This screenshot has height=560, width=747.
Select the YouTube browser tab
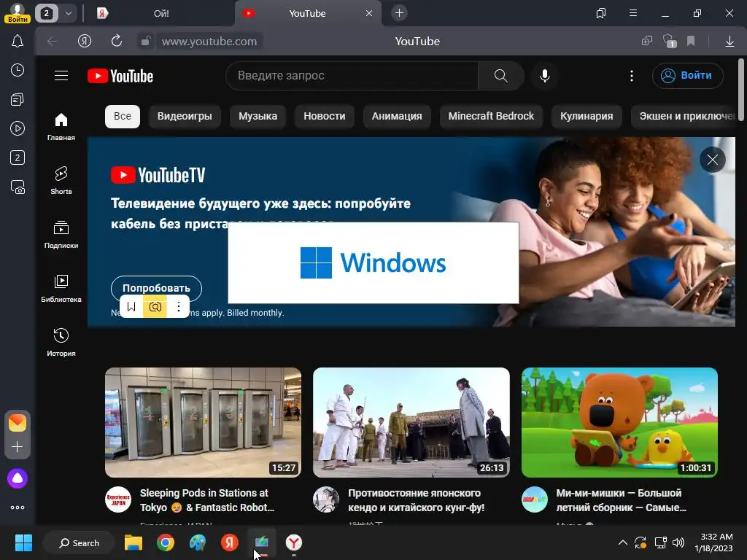coord(307,13)
